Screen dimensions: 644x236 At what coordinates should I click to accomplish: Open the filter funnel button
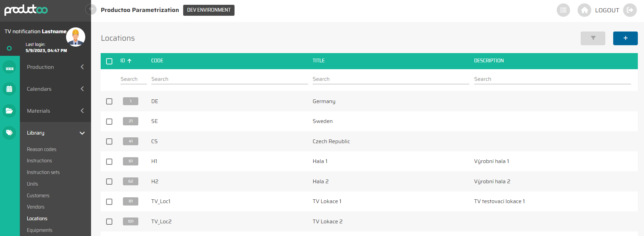tap(593, 38)
